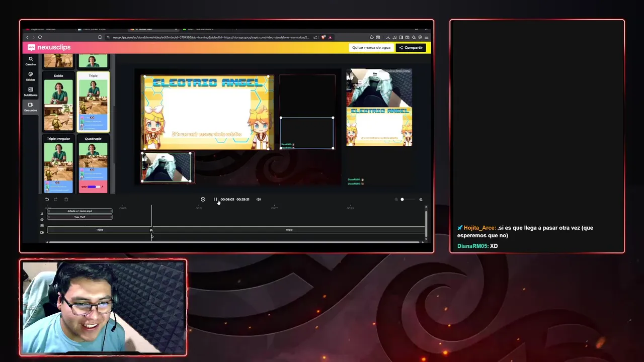Viewport: 644px width, 362px height.
Task: Zoom in the timeline
Action: [421, 200]
